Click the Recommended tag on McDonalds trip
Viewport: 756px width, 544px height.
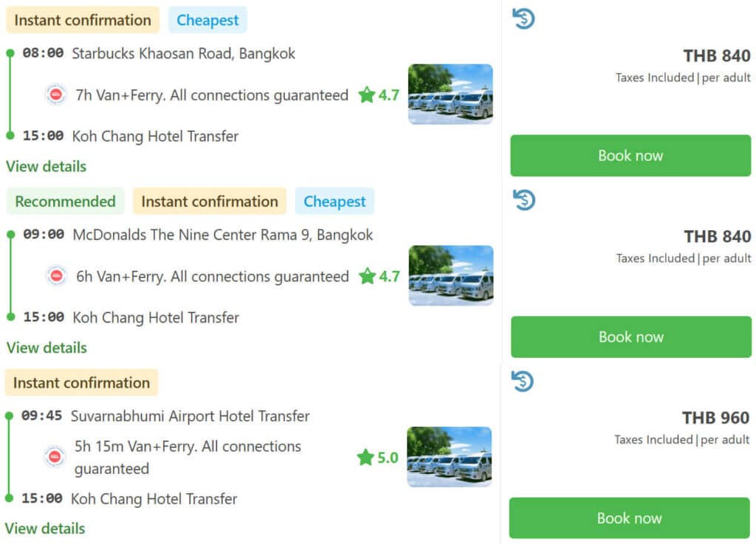pos(65,201)
